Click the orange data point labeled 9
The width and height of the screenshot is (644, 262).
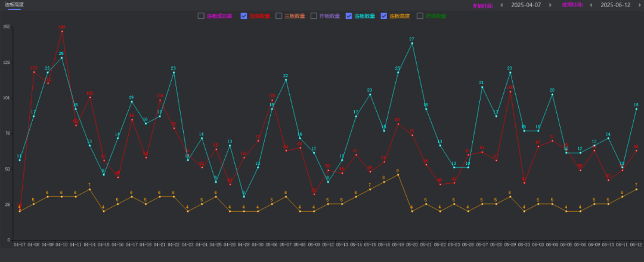398,175
